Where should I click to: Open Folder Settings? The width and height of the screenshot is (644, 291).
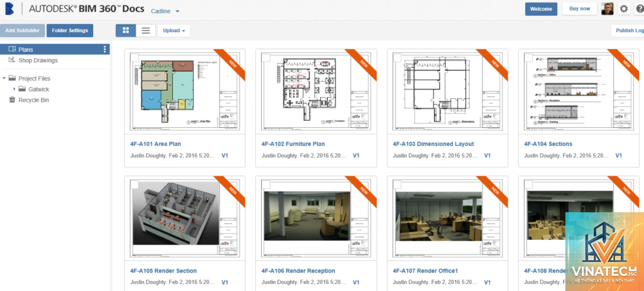(x=70, y=30)
